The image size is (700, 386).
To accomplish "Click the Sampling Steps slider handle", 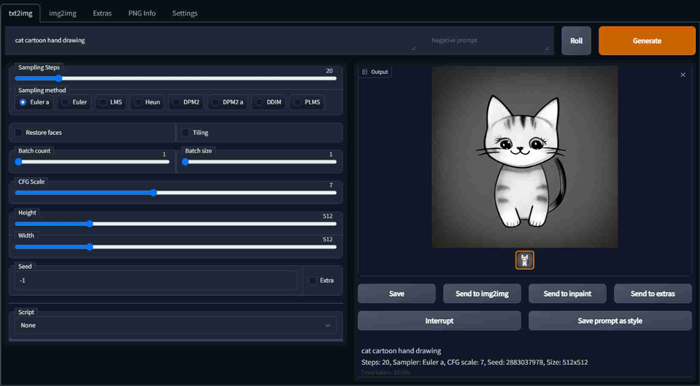I will coord(58,79).
